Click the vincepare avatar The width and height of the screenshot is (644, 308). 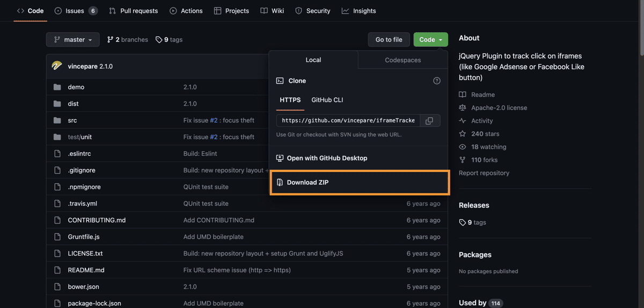click(x=57, y=66)
